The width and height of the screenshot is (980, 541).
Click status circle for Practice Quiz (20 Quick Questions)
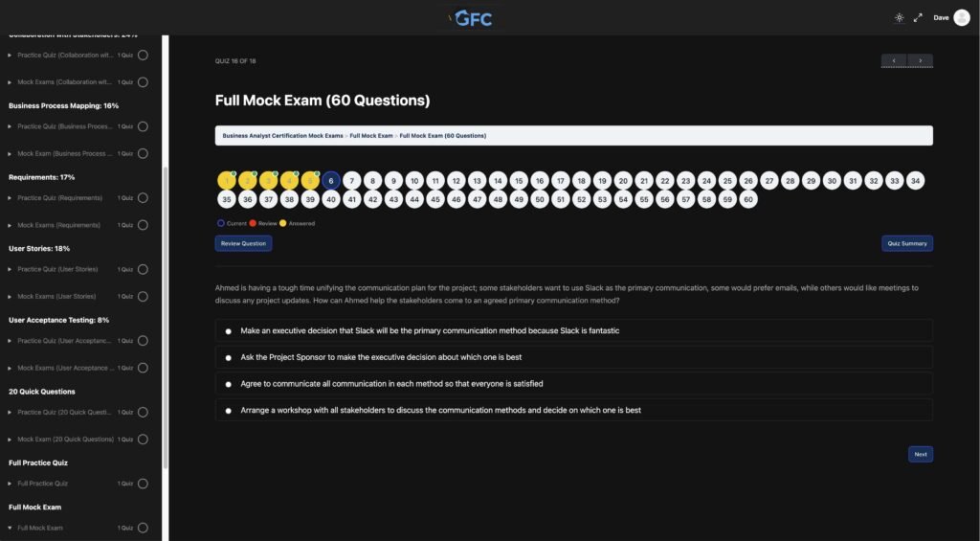coord(143,412)
